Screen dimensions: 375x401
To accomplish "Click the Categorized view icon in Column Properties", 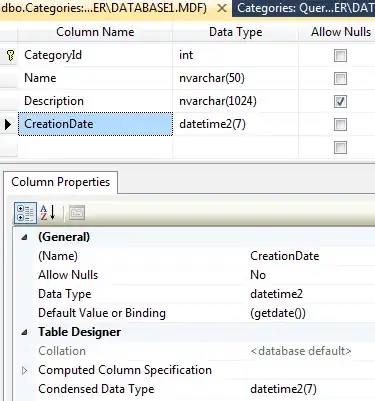I will click(25, 213).
